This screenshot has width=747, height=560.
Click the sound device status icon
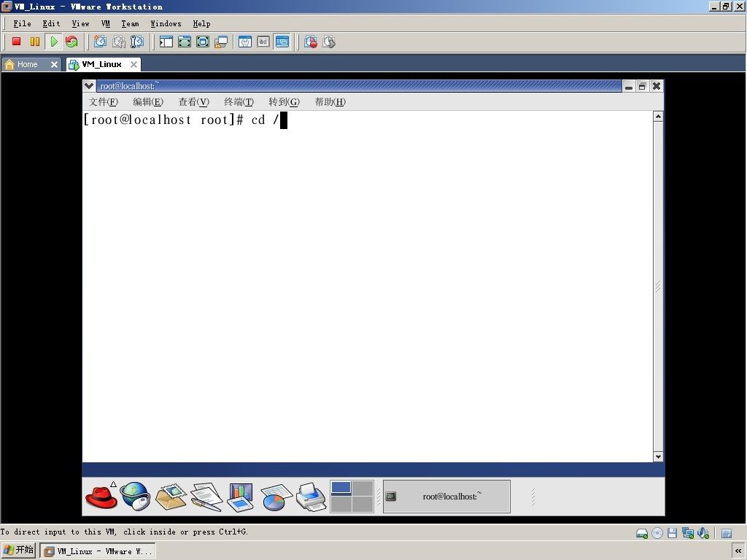click(703, 533)
